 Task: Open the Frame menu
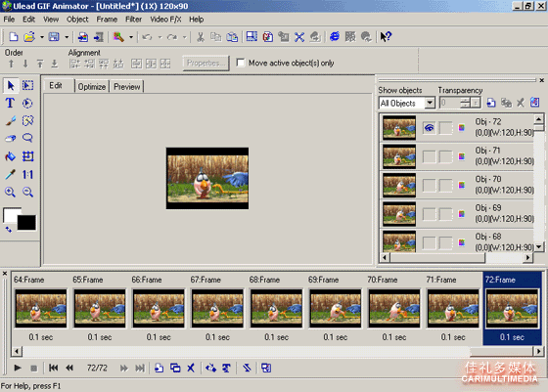107,20
